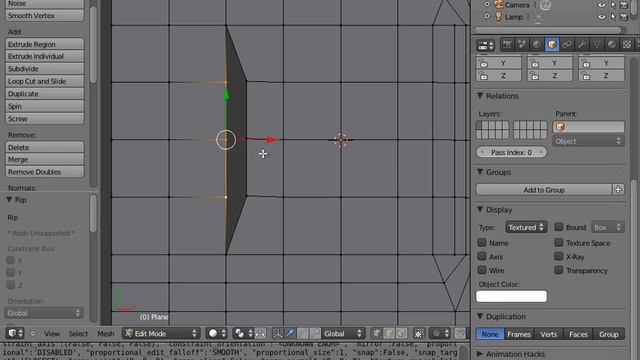Enable the Wire display checkbox
Image resolution: width=640 pixels, height=360 pixels.
(x=482, y=270)
